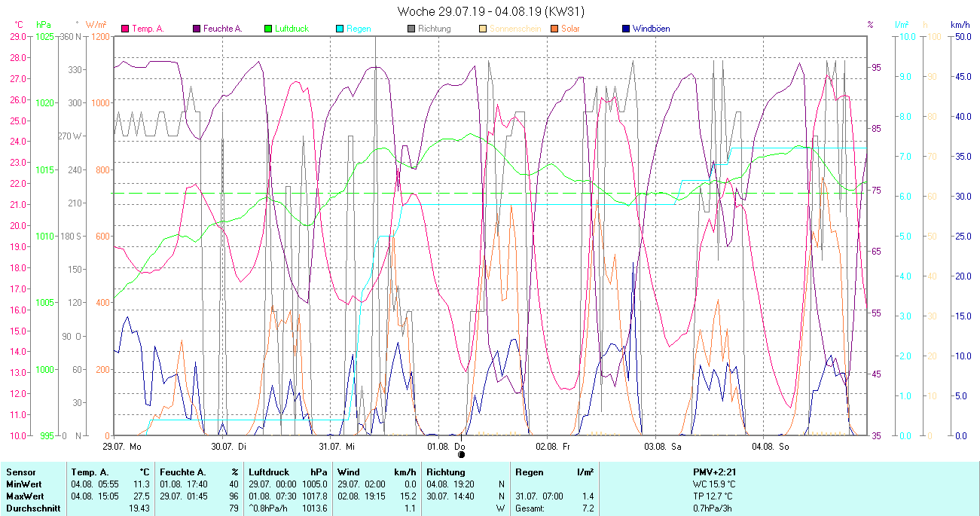Image resolution: width=980 pixels, height=516 pixels.
Task: Click the 'Richtung' table column header
Action: tap(446, 472)
